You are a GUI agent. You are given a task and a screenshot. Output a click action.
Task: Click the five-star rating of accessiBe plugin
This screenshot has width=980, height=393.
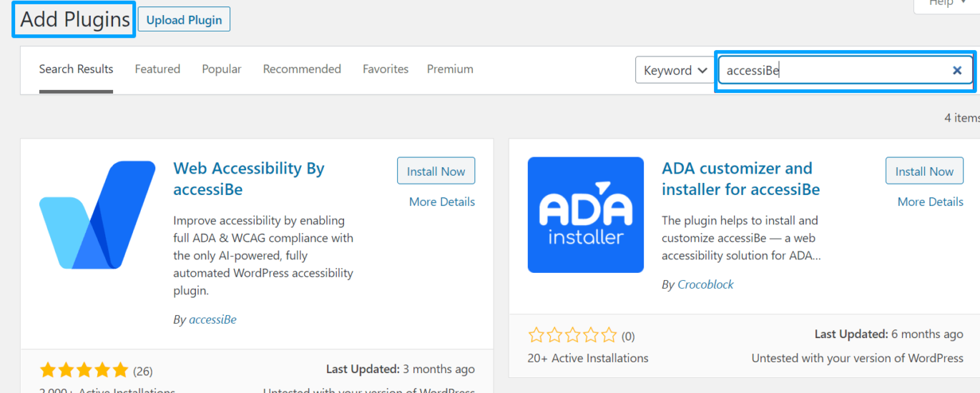(x=84, y=371)
